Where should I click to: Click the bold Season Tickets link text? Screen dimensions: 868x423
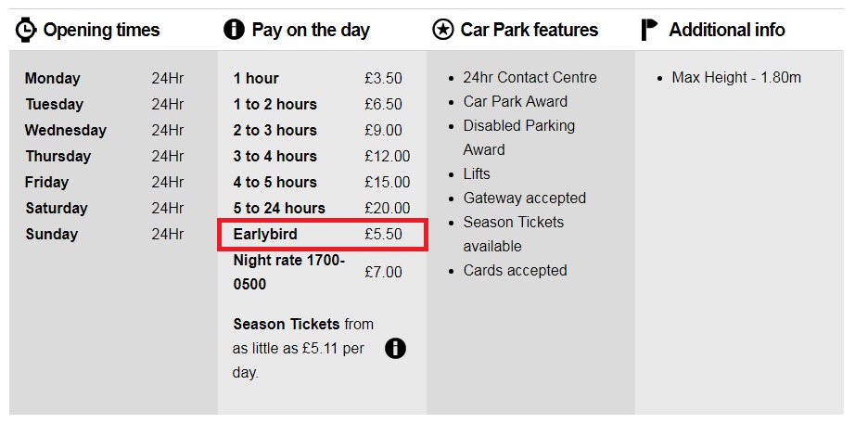(287, 324)
